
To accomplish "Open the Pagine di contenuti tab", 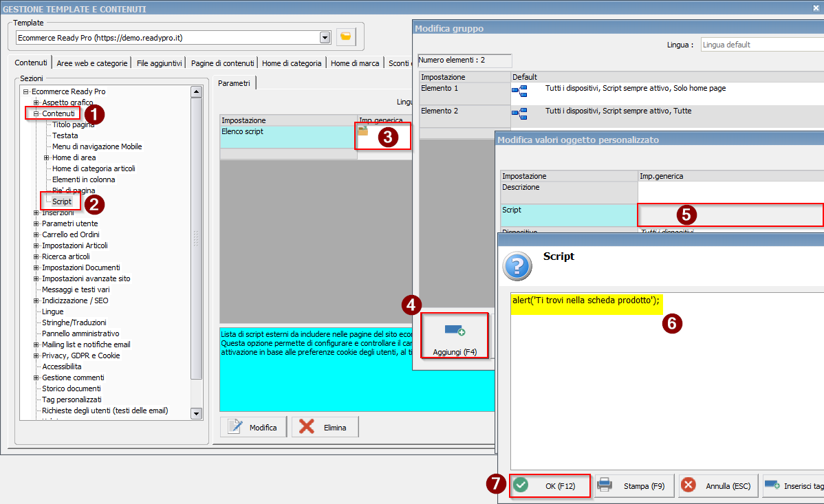I will coord(222,63).
